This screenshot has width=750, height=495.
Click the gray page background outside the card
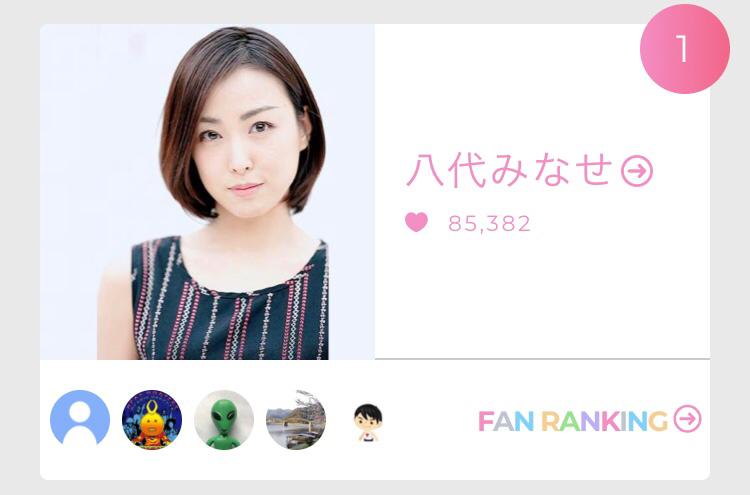point(19,239)
